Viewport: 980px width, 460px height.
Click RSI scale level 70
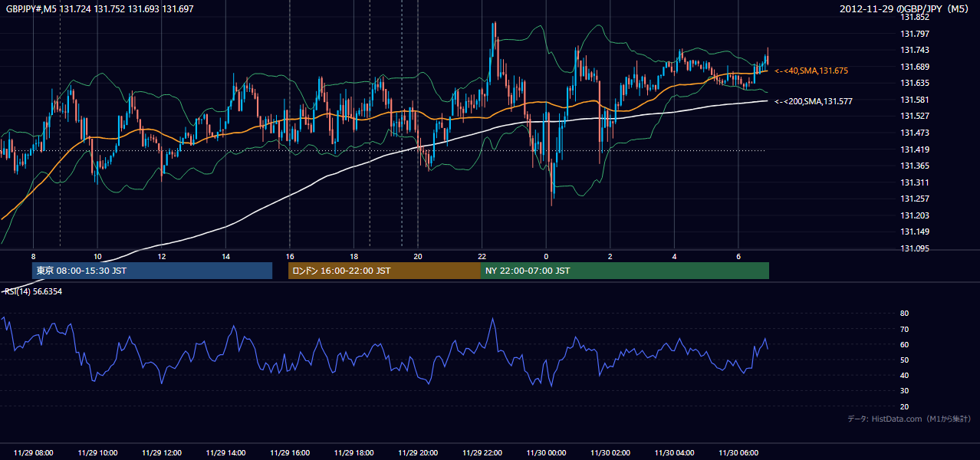(x=904, y=329)
